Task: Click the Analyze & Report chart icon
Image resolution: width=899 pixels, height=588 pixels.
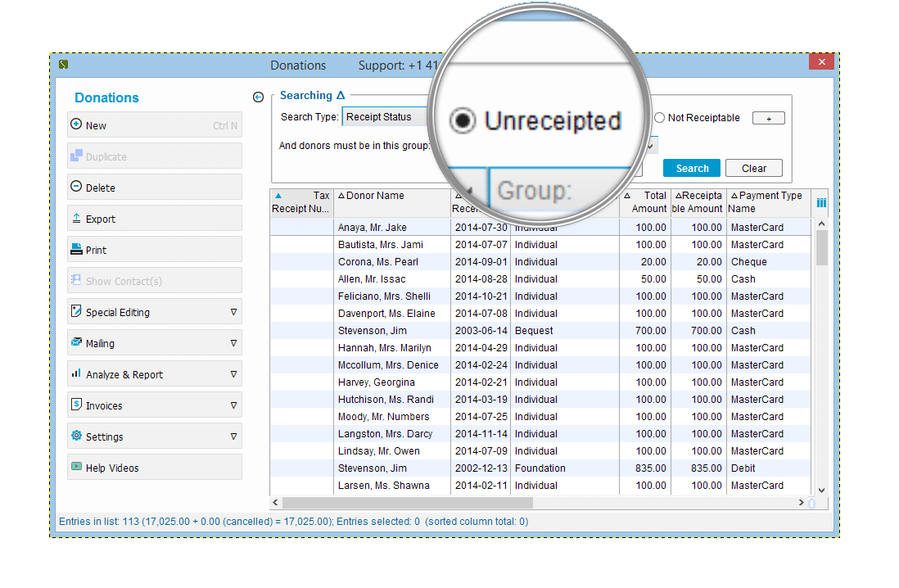Action: 76,374
